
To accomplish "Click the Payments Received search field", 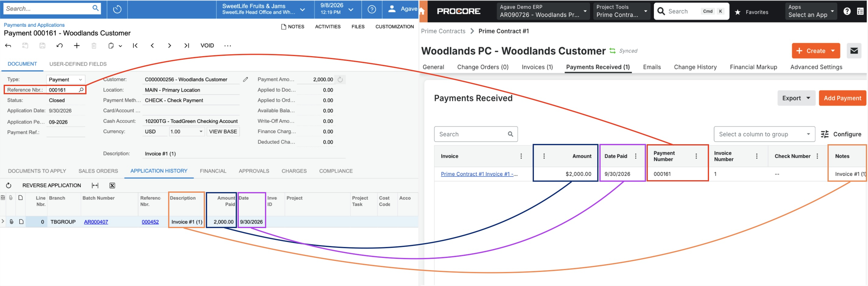I will [x=475, y=134].
